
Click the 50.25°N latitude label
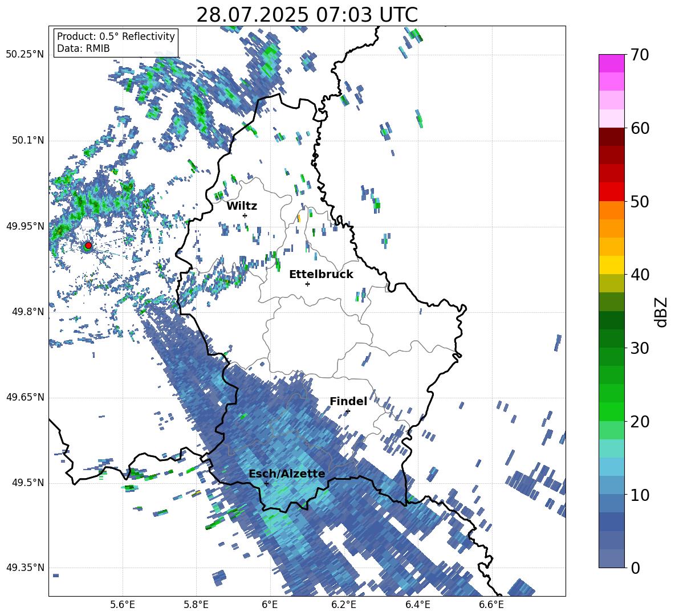[25, 55]
